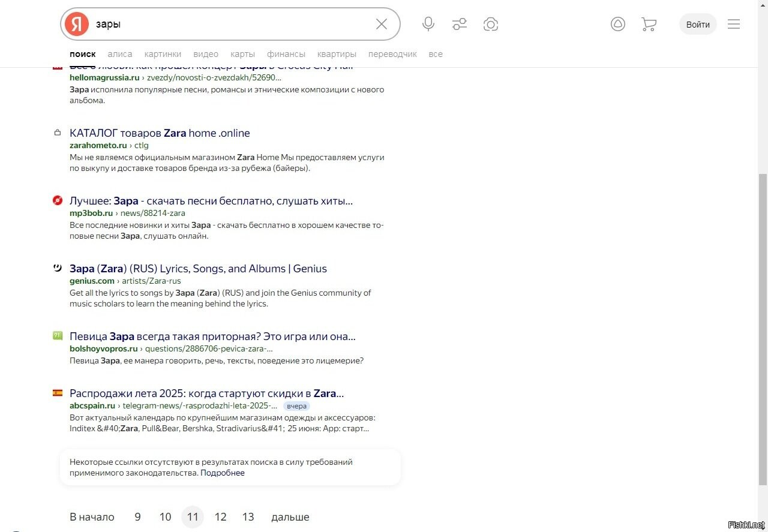
Task: Open Певица Зара всегда такая приторная result
Action: click(x=212, y=336)
